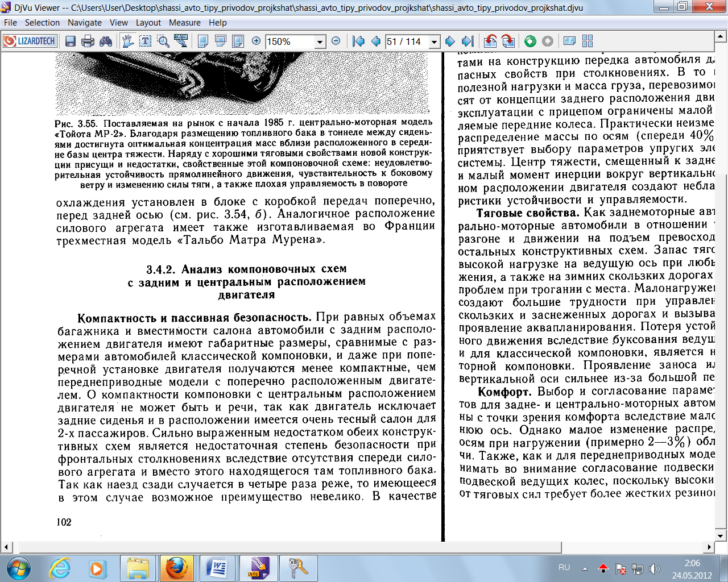Switch to continuous page layout
The width and height of the screenshot is (728, 582).
tap(220, 41)
